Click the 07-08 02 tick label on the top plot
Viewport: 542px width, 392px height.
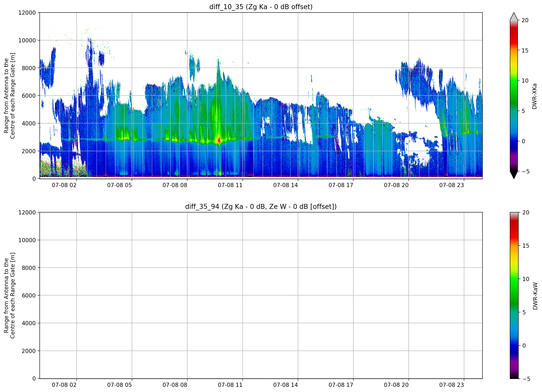tap(64, 185)
